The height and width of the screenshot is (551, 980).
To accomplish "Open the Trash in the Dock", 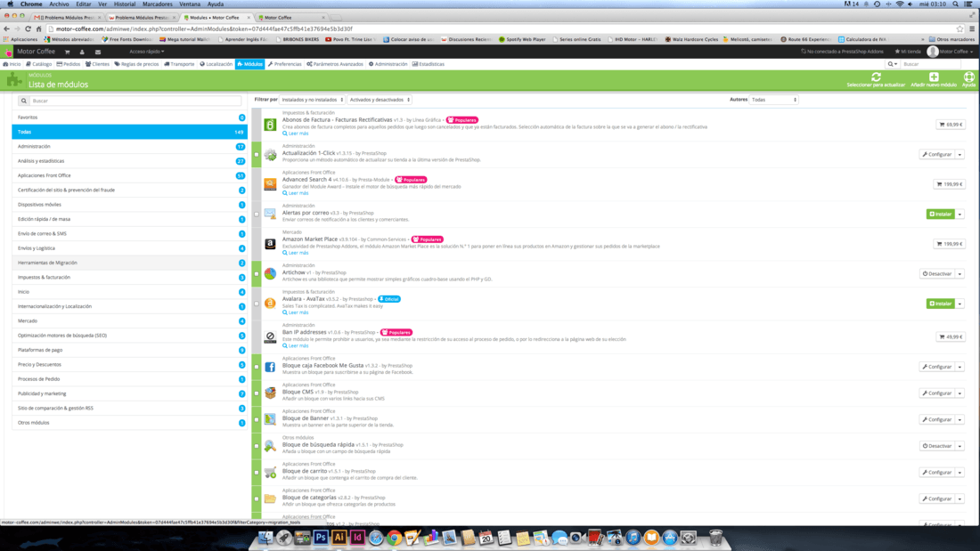I will click(x=715, y=538).
